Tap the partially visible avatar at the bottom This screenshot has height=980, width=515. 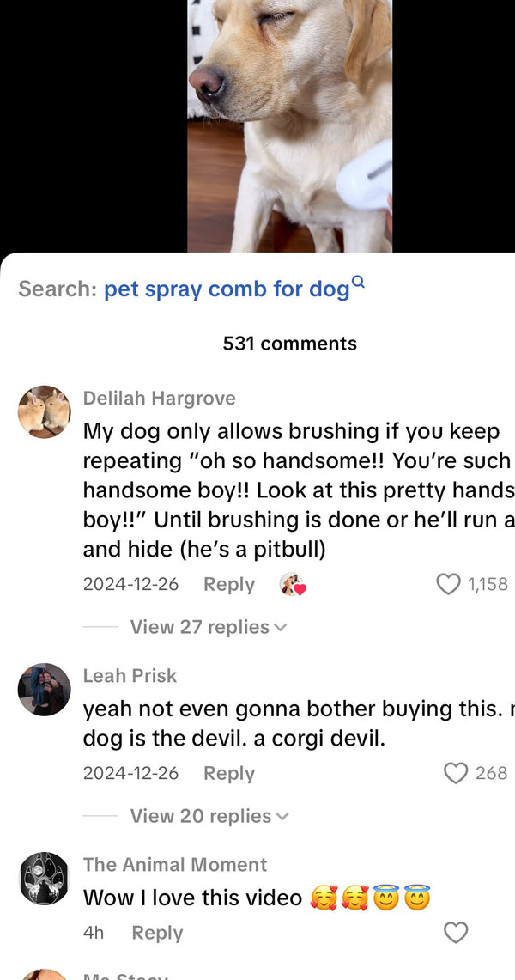(x=44, y=975)
